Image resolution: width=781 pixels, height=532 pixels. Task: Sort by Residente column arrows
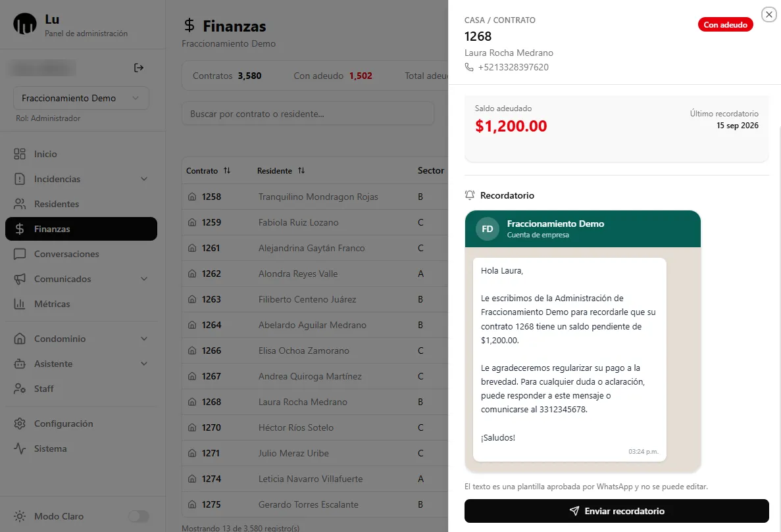pyautogui.click(x=301, y=170)
